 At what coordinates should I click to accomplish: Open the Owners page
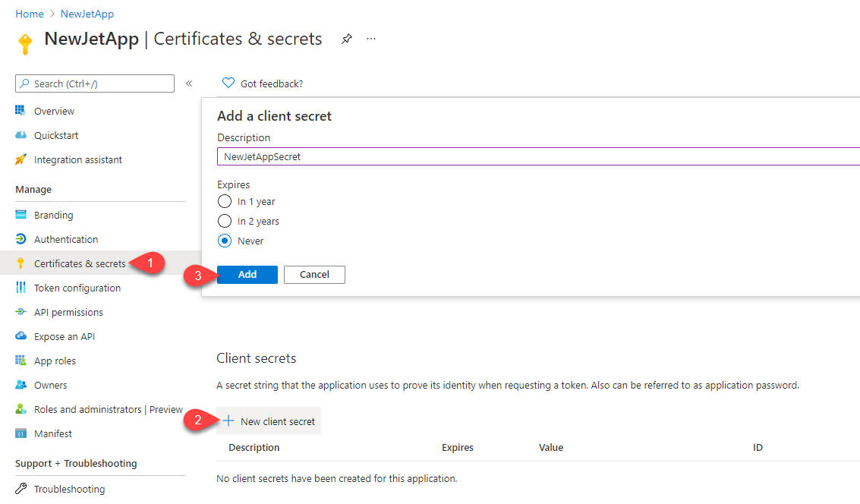50,385
